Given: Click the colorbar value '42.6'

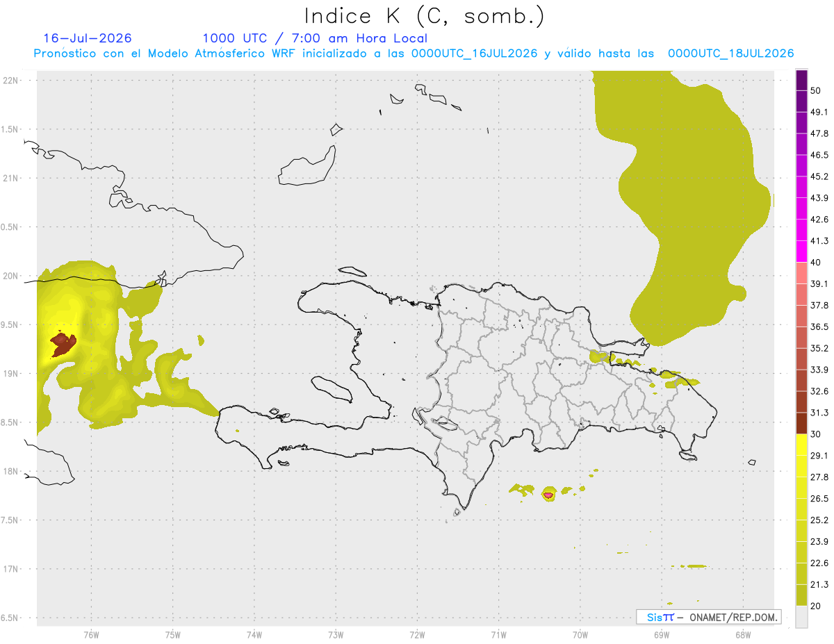Looking at the screenshot, I should [819, 220].
